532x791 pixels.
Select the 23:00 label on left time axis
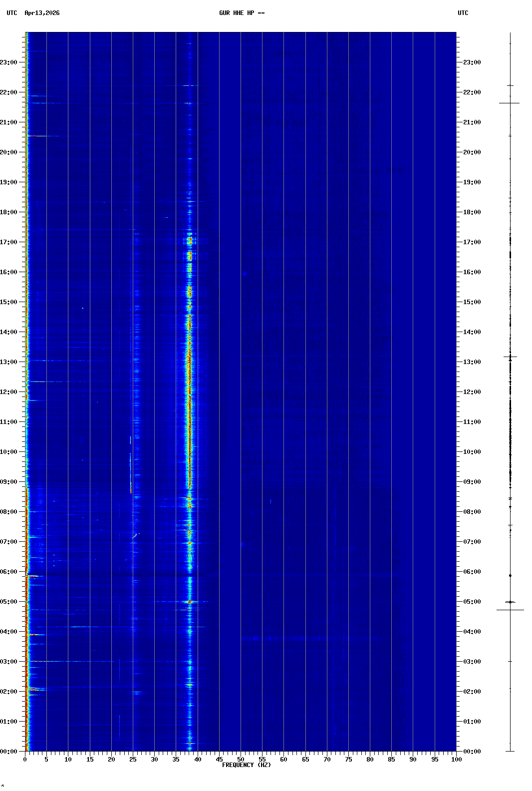coord(8,62)
